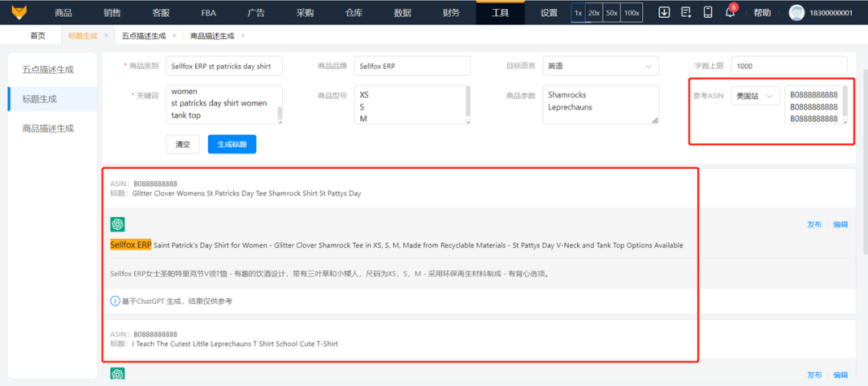
Task: Select the 20x zoom option
Action: (x=594, y=13)
